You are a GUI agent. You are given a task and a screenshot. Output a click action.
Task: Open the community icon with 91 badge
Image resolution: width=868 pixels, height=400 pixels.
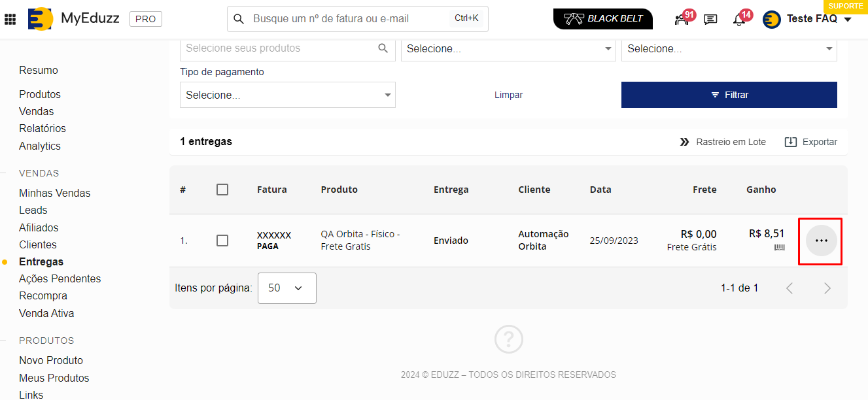(x=682, y=19)
